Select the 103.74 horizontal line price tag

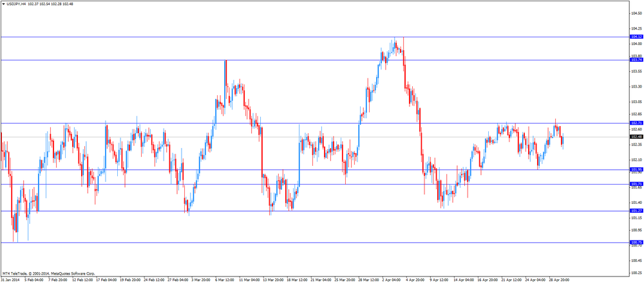pos(636,60)
